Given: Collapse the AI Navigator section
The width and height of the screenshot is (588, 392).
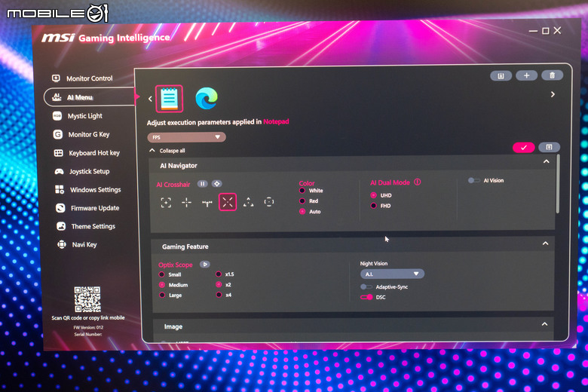Looking at the screenshot, I should pos(547,161).
